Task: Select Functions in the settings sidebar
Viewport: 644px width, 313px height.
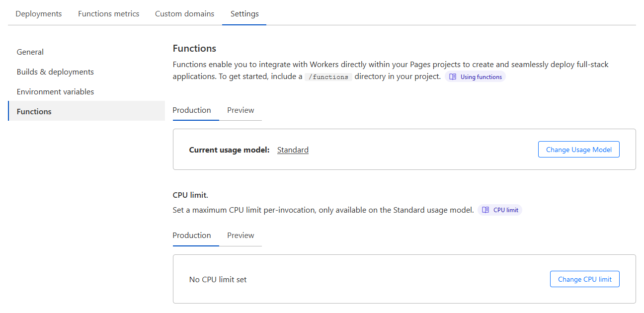Action: [x=34, y=112]
